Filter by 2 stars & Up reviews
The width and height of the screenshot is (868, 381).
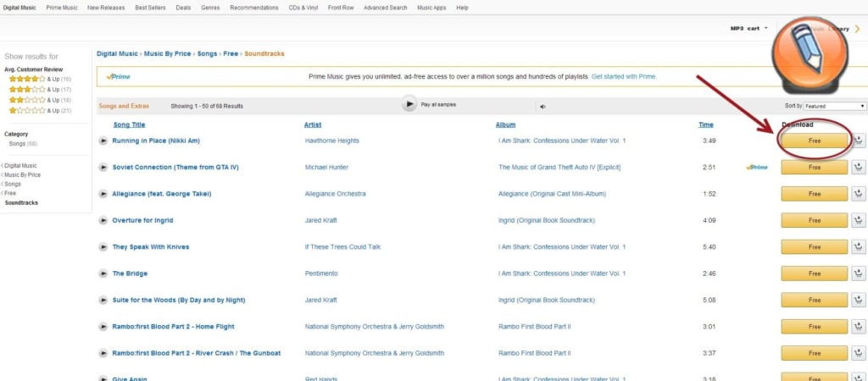pyautogui.click(x=40, y=100)
